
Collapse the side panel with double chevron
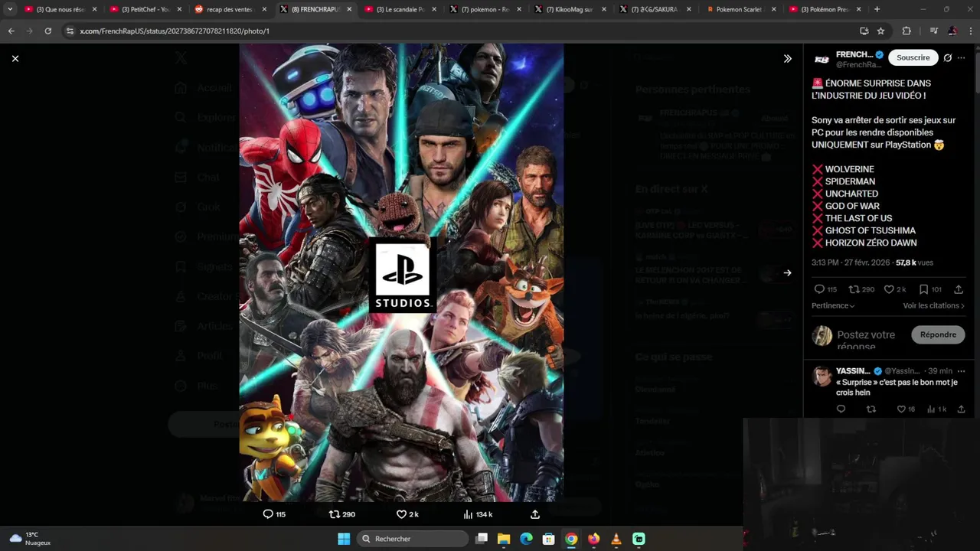click(x=787, y=58)
